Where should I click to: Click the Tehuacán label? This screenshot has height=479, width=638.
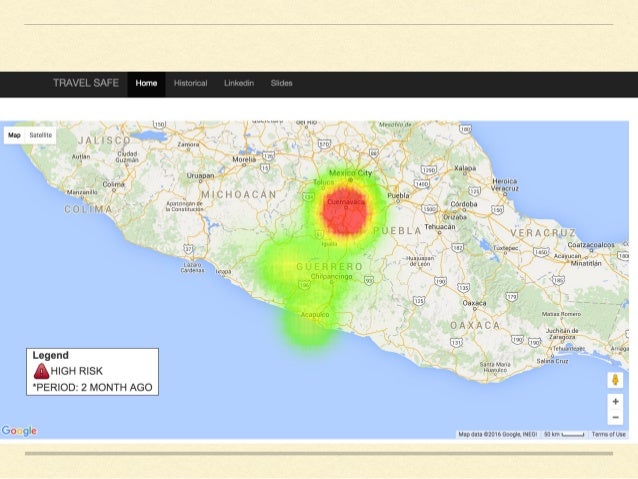440,227
